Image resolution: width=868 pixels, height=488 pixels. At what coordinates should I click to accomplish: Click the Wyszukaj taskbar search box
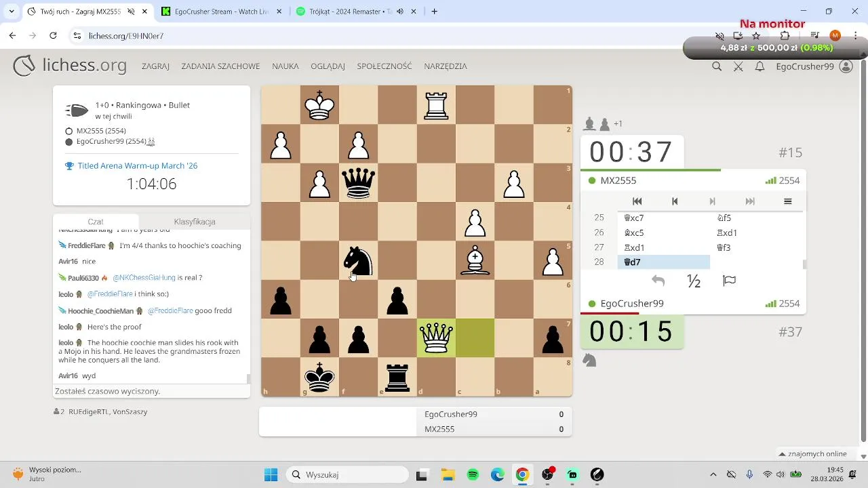click(347, 474)
